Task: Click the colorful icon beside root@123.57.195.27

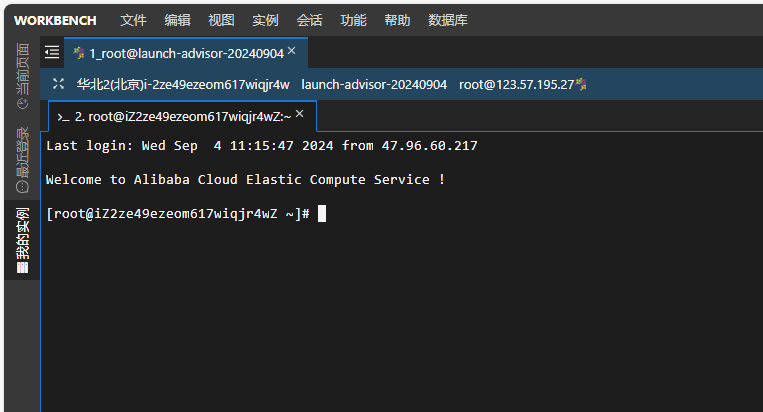Action: [x=581, y=84]
